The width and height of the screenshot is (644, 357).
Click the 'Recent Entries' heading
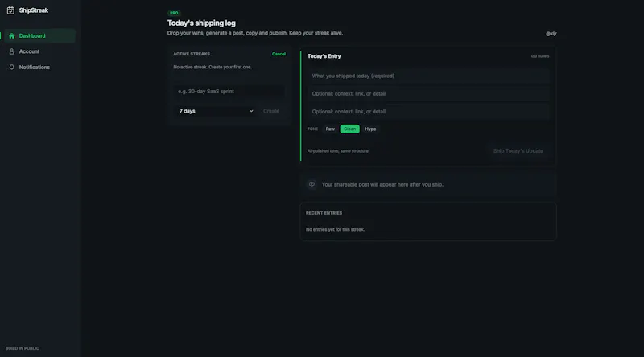click(324, 213)
